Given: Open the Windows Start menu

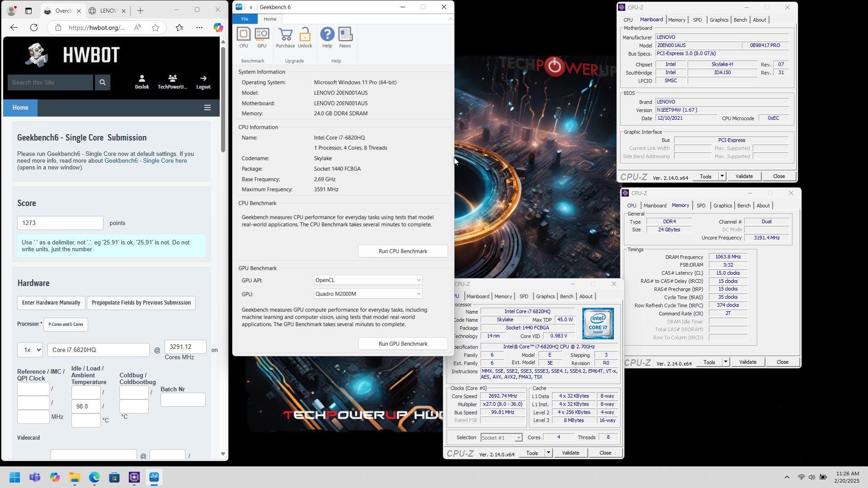Looking at the screenshot, I should 14,477.
